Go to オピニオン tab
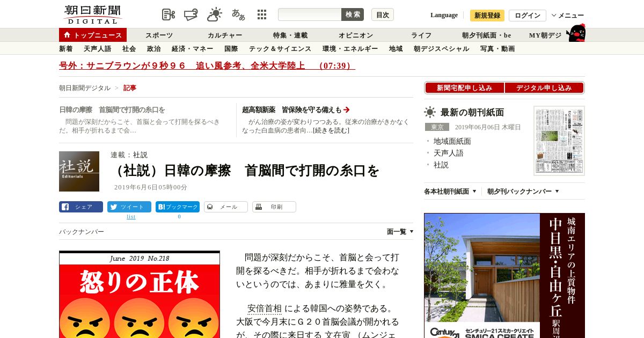 (x=355, y=35)
